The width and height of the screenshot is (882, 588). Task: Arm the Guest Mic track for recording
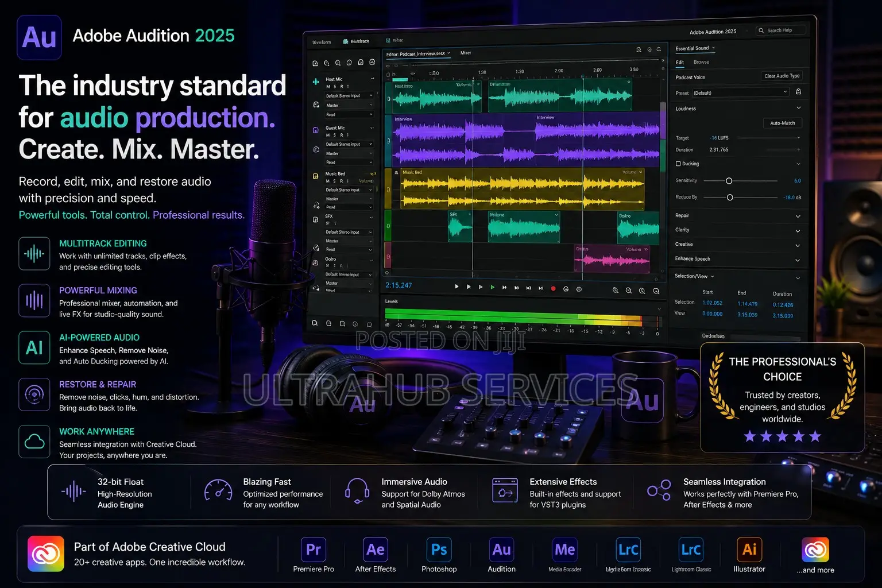341,136
